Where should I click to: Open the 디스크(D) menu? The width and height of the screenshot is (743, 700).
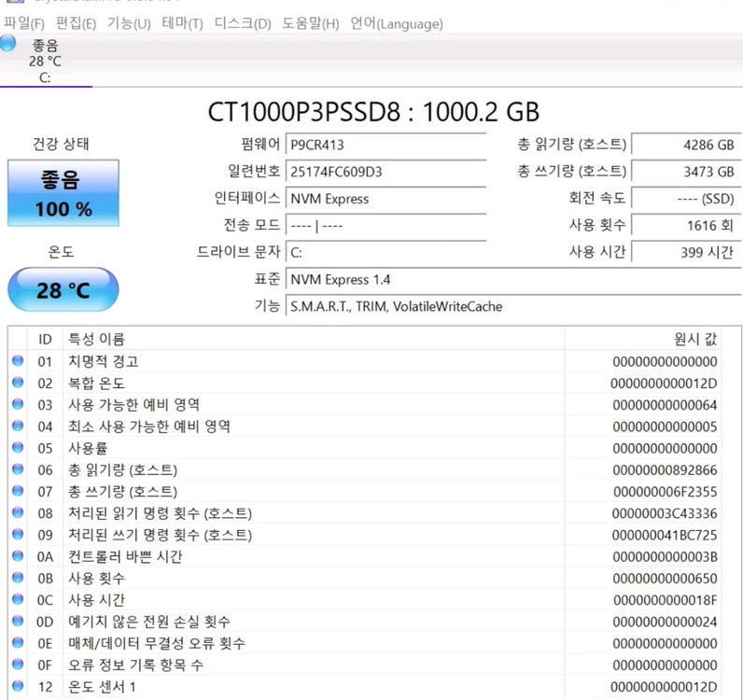pyautogui.click(x=242, y=23)
